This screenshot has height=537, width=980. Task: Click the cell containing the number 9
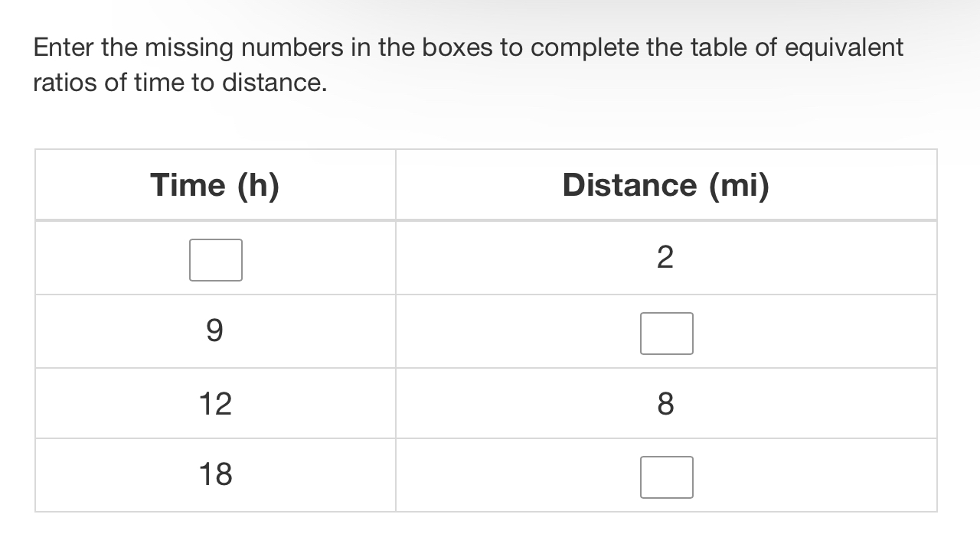[215, 330]
